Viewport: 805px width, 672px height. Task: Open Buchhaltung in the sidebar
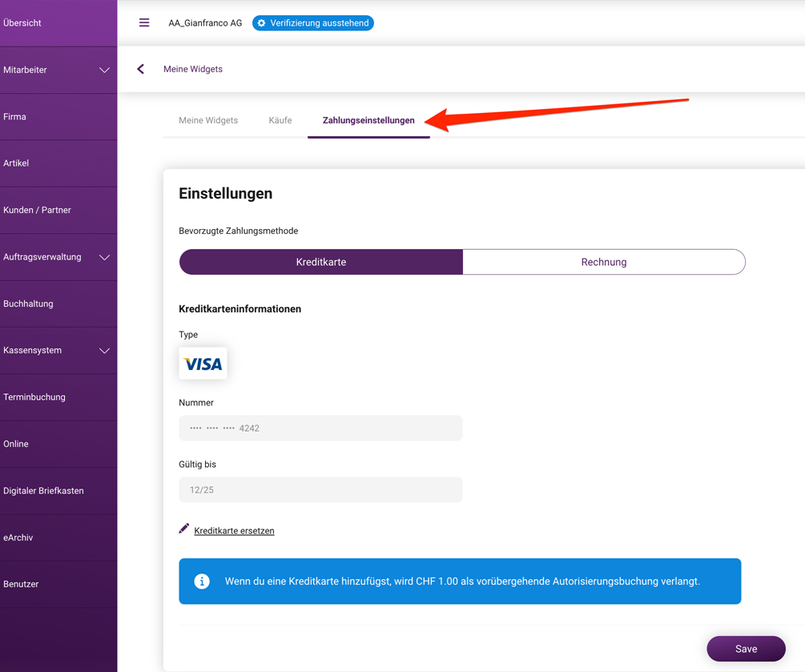tap(58, 304)
